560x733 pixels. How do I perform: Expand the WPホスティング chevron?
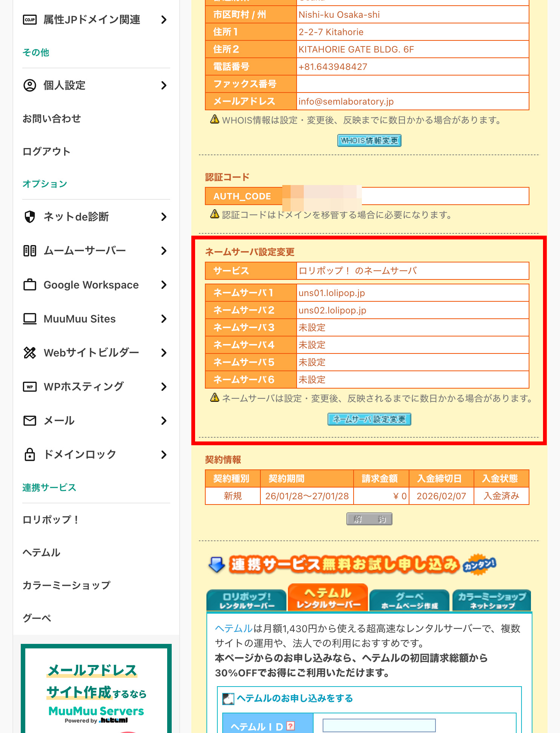coord(163,387)
